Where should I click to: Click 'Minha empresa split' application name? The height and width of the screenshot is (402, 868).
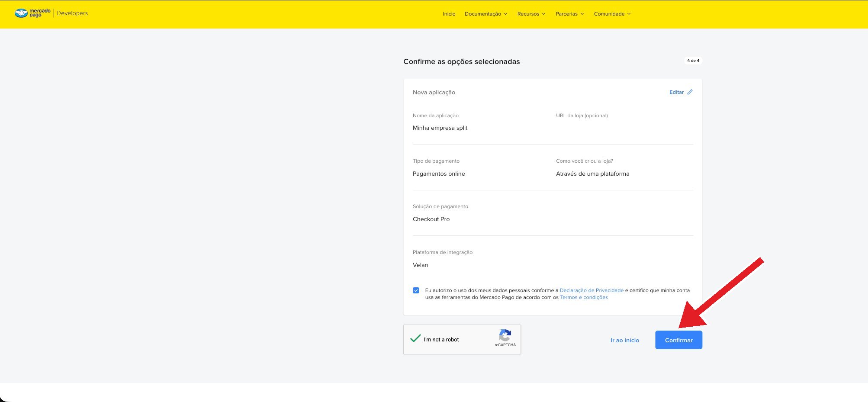click(x=440, y=128)
